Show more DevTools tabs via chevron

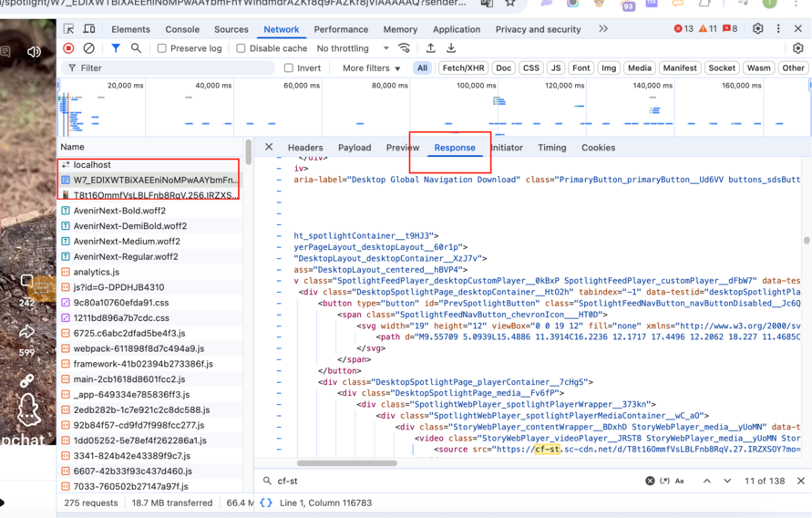click(603, 29)
